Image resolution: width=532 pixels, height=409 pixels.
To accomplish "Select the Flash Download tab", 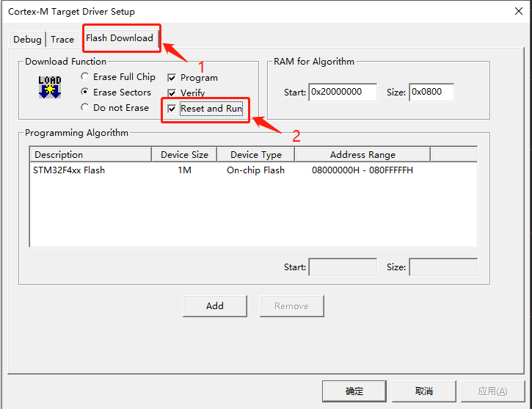I will pyautogui.click(x=120, y=38).
